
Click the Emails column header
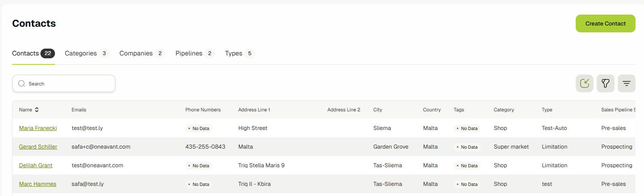[x=79, y=110]
